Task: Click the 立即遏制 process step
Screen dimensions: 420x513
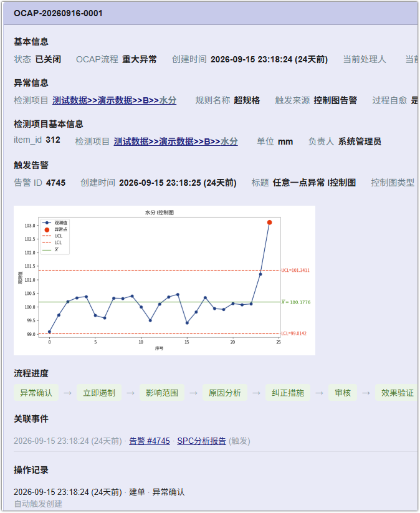Action: [x=99, y=393]
